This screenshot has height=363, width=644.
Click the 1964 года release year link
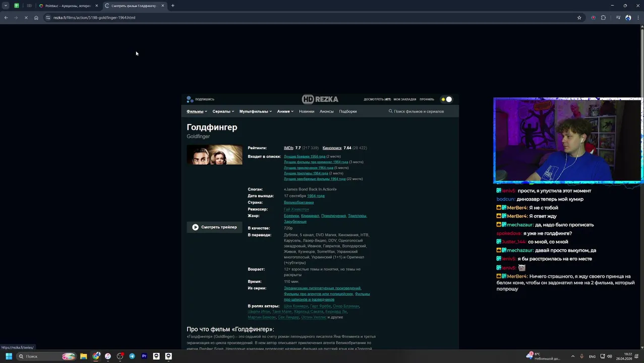[316, 196]
